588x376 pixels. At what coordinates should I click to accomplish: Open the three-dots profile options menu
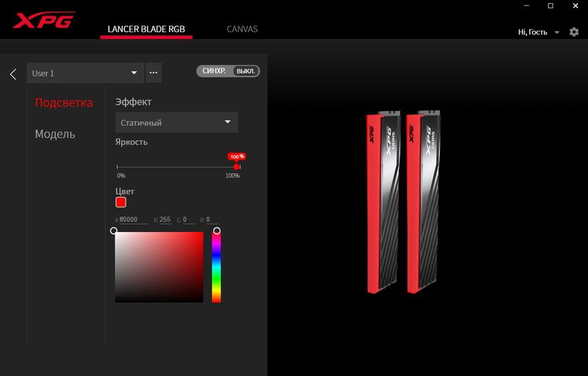click(x=154, y=73)
